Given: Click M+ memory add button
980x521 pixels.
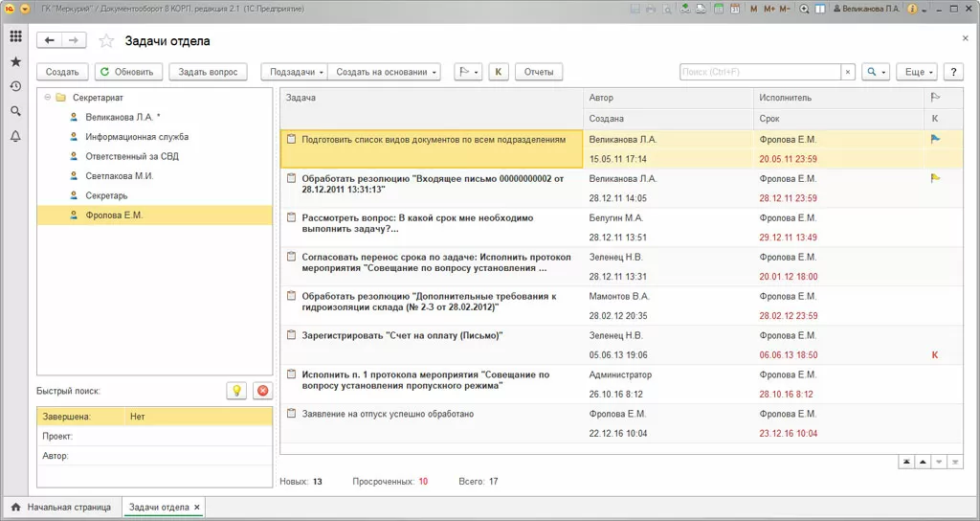Looking at the screenshot, I should point(769,9).
